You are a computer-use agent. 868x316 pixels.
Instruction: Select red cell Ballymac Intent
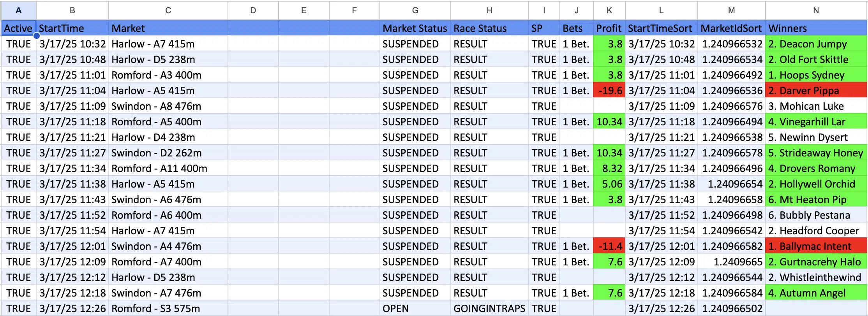(x=816, y=246)
